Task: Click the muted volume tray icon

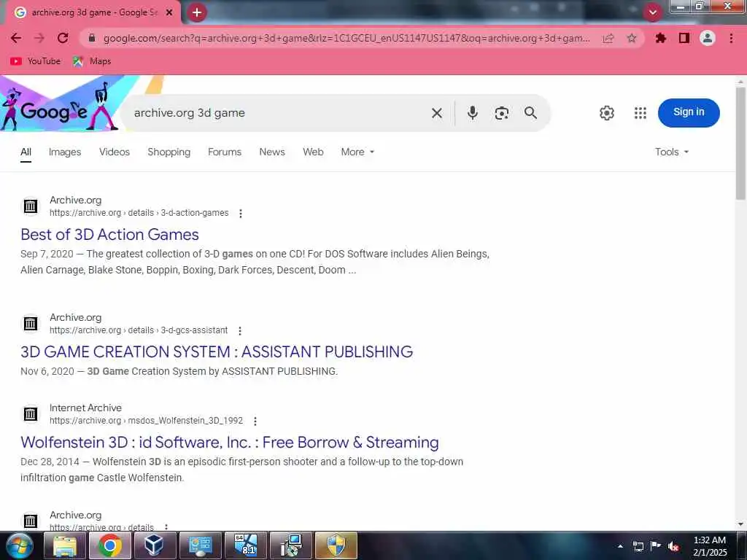Action: 673,546
